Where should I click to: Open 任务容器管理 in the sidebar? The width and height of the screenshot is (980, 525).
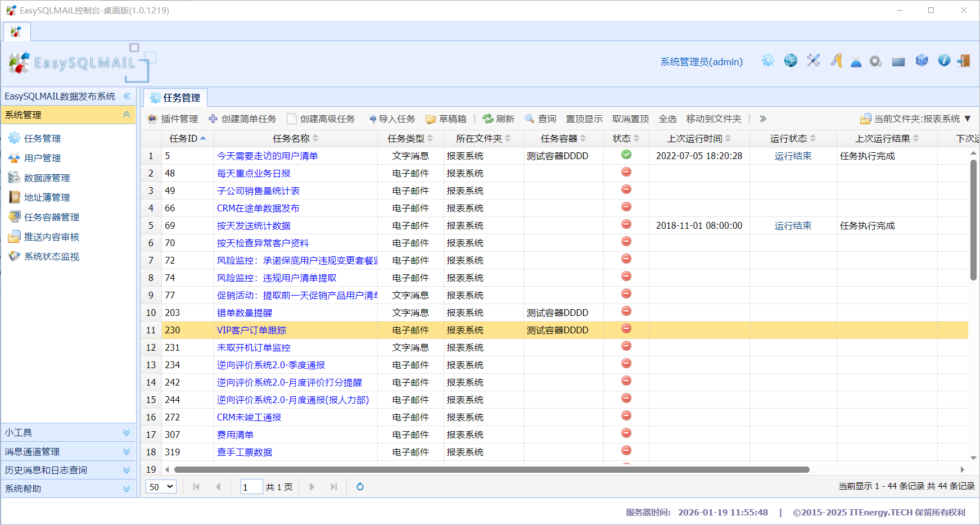[51, 217]
